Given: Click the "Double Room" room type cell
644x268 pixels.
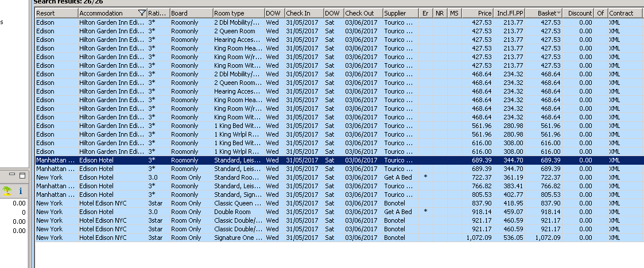Looking at the screenshot, I should [239, 212].
